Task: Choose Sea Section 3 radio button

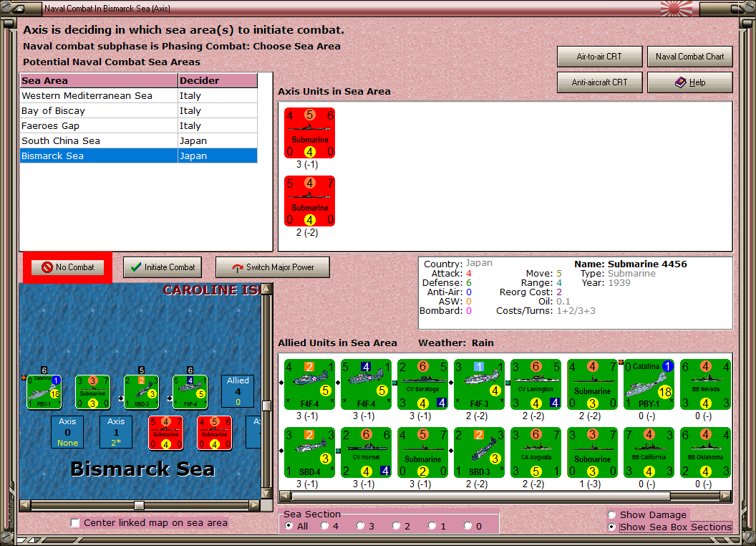Action: pos(361,526)
